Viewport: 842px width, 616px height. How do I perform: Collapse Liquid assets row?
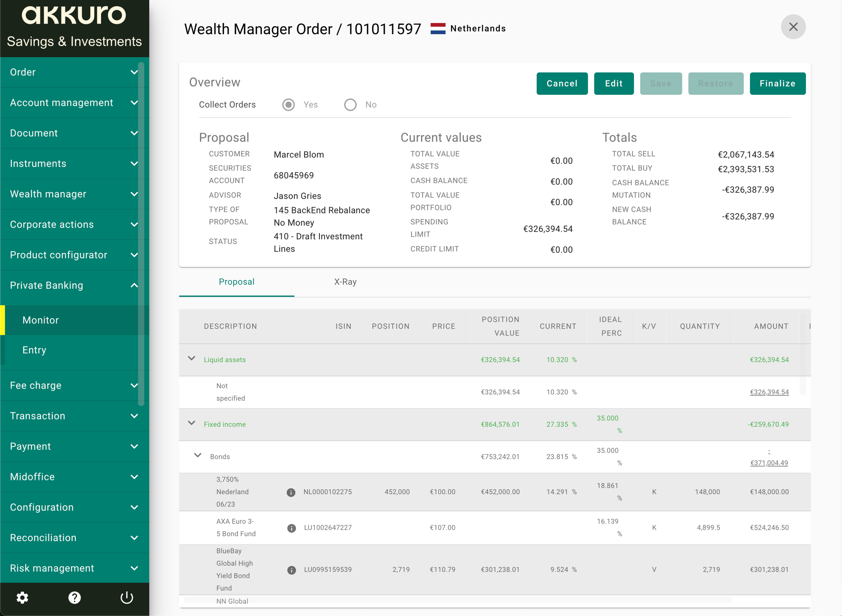click(x=192, y=358)
